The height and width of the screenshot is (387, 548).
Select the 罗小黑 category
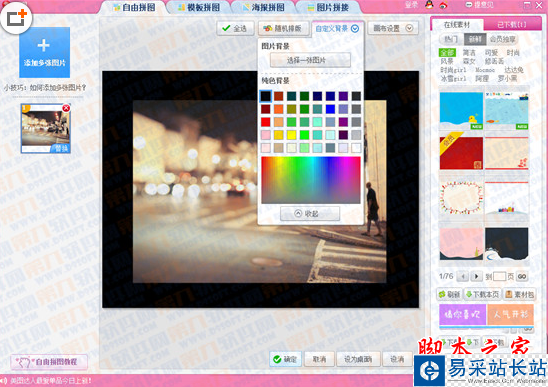(x=507, y=79)
